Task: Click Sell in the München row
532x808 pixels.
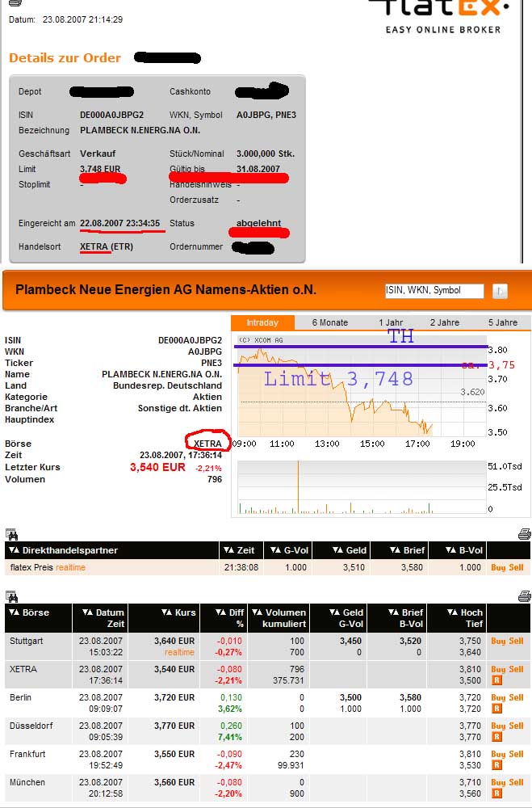Action: click(516, 783)
